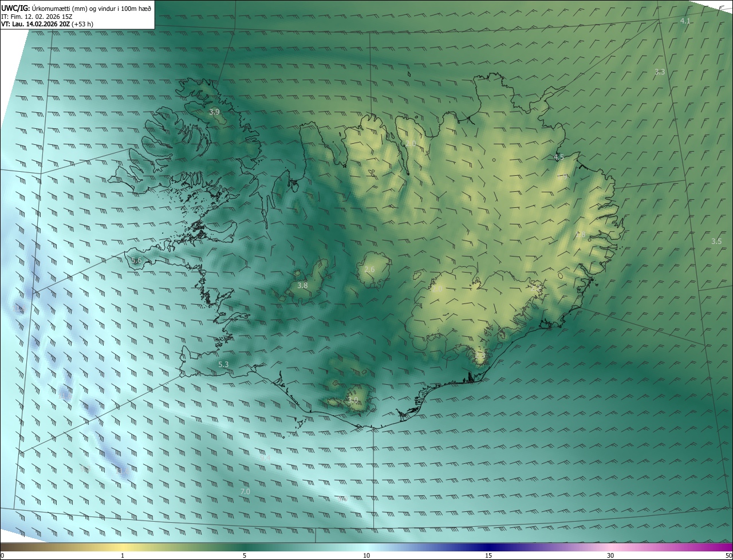Image resolution: width=733 pixels, height=560 pixels.
Task: Click the 2.3 value near the southeast coast
Action: 480,356
